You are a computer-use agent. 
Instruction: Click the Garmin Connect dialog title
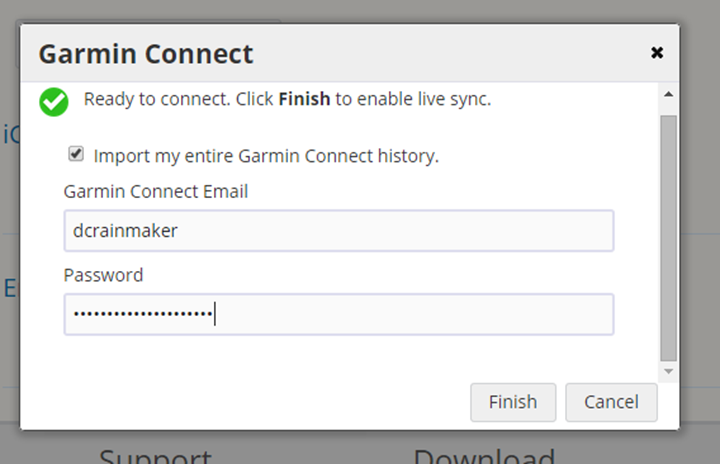pyautogui.click(x=146, y=54)
